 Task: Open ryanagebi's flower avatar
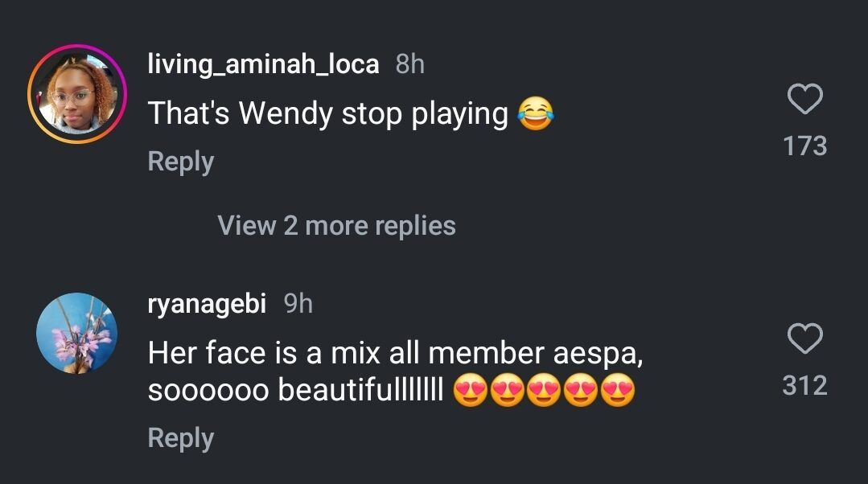point(77,333)
